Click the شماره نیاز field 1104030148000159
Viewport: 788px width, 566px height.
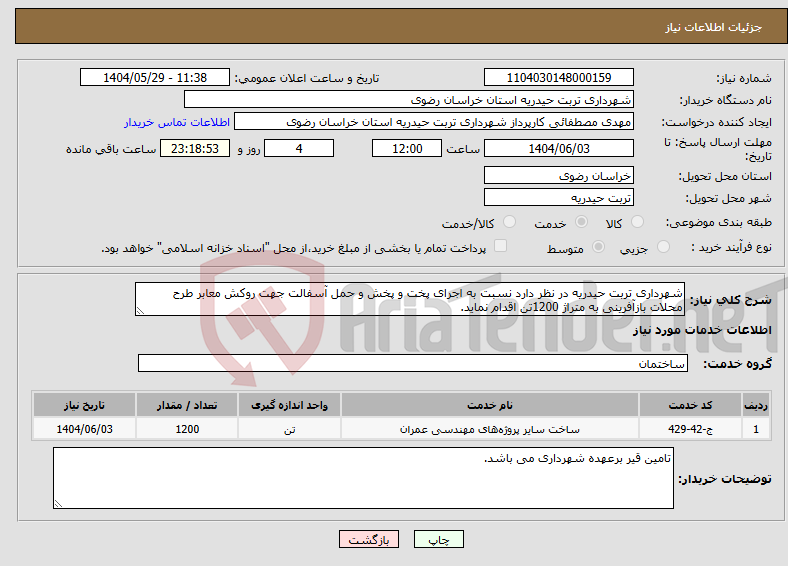pos(558,77)
